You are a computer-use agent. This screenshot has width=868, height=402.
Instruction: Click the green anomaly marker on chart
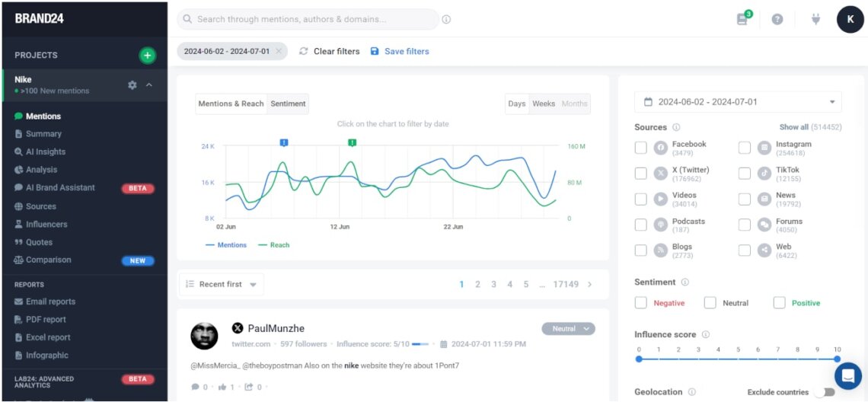352,143
